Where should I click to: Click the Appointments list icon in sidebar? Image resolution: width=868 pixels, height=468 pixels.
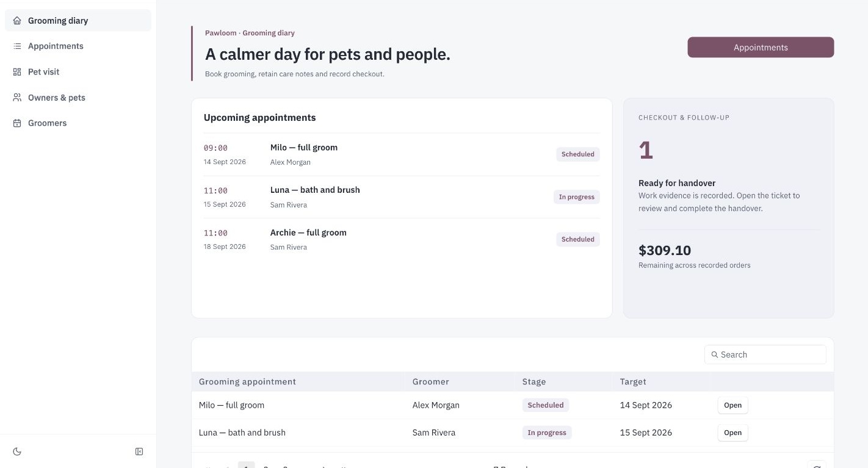click(x=17, y=46)
